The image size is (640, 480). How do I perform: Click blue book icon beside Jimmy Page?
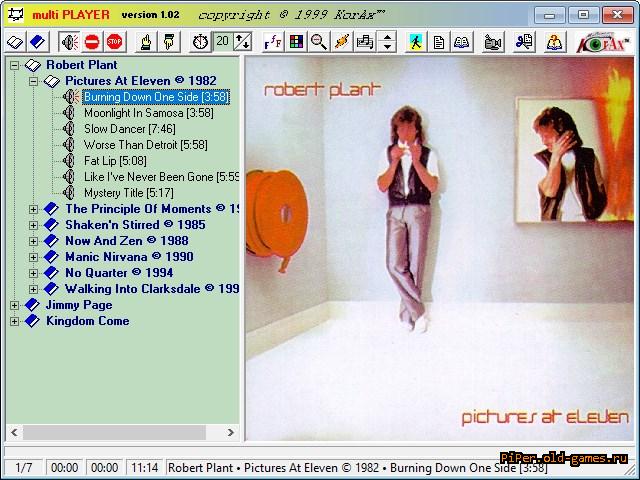(32, 305)
